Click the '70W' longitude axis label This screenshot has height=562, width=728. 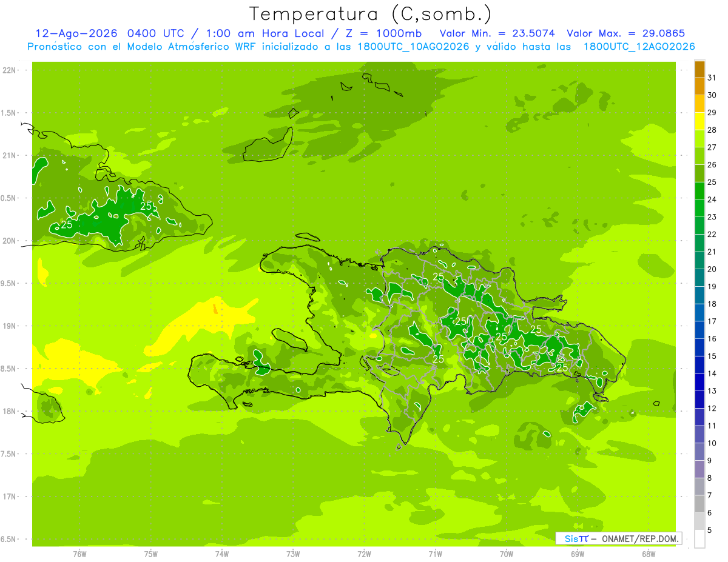point(507,554)
